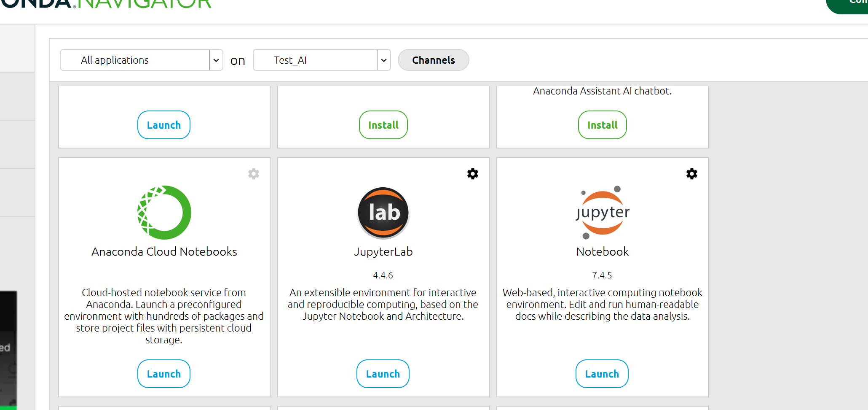The width and height of the screenshot is (868, 410).
Task: Click the JupyterLab description text
Action: click(383, 304)
